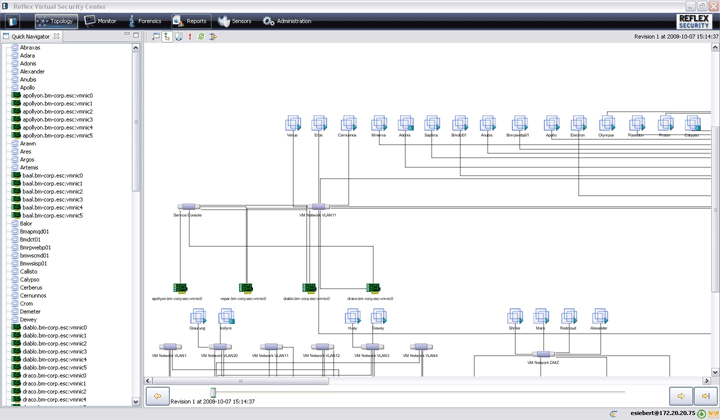
Task: Select the Cernunnos VM icon in the diagram
Action: click(347, 124)
